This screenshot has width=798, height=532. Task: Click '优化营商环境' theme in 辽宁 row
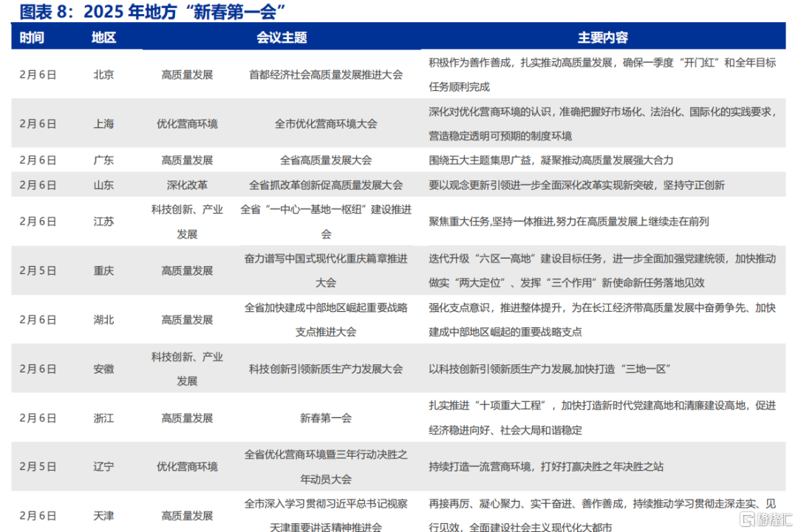pos(187,467)
